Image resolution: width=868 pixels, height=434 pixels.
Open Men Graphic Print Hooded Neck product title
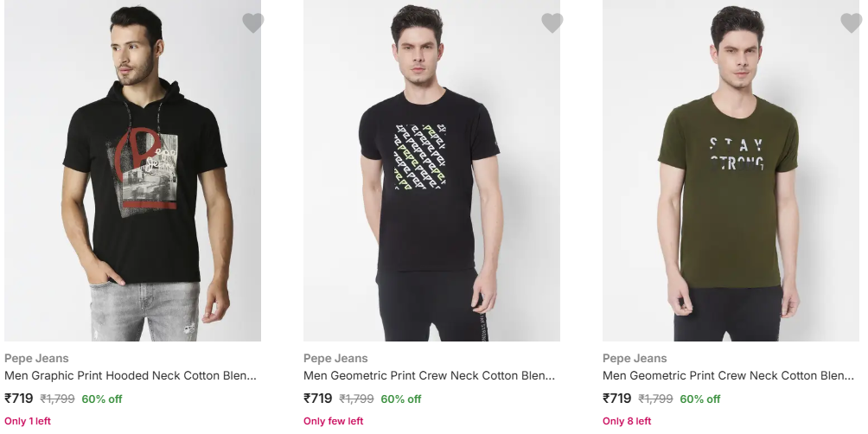tap(131, 376)
